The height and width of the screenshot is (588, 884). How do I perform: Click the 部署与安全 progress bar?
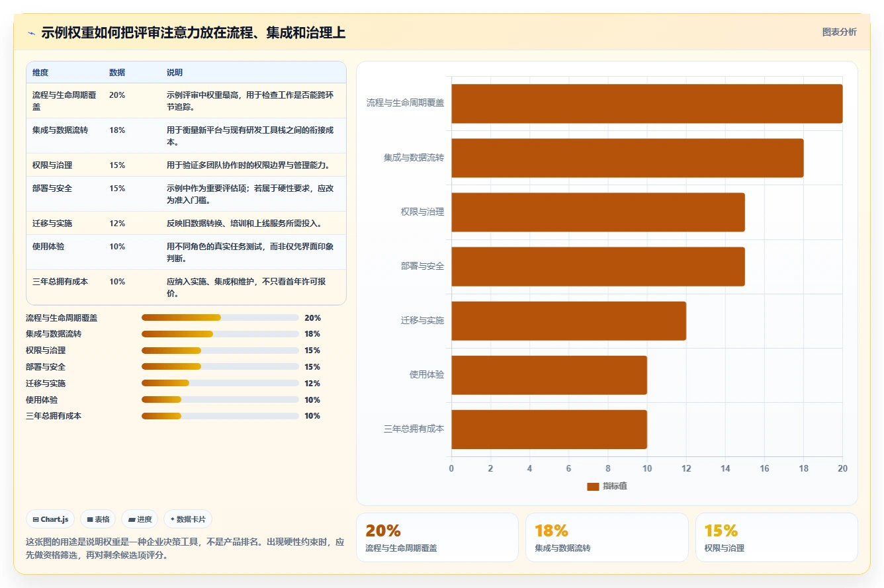[x=220, y=367]
